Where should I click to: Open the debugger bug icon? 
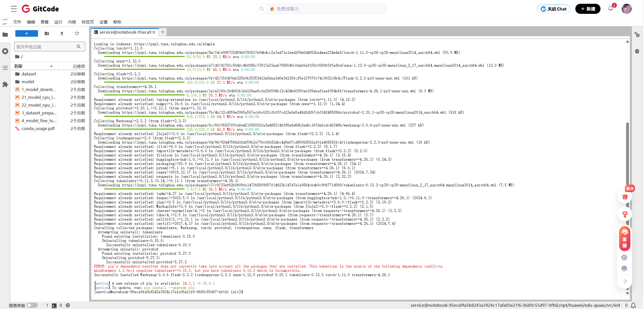click(x=637, y=51)
